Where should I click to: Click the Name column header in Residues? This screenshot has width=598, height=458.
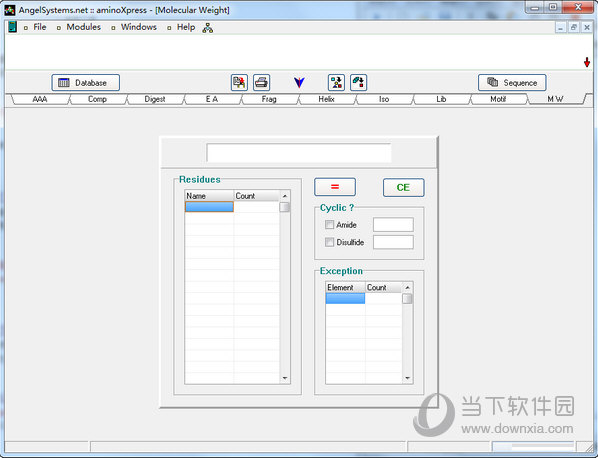[x=209, y=196]
